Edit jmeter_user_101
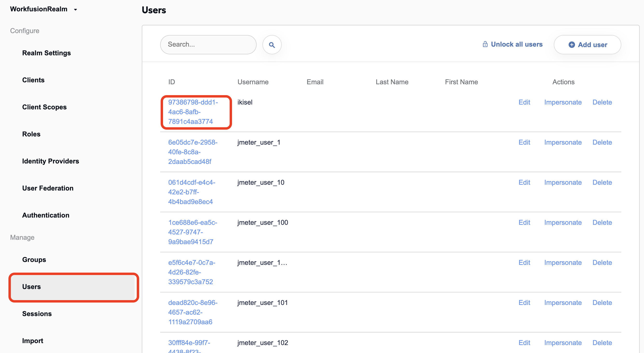The height and width of the screenshot is (353, 644). coord(524,303)
